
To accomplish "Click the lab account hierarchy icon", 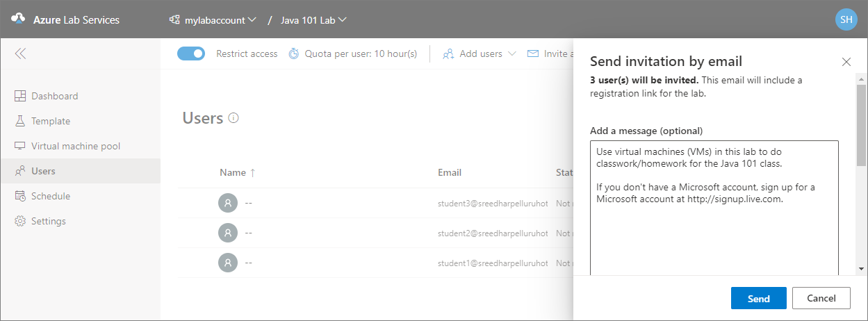I will pos(174,20).
